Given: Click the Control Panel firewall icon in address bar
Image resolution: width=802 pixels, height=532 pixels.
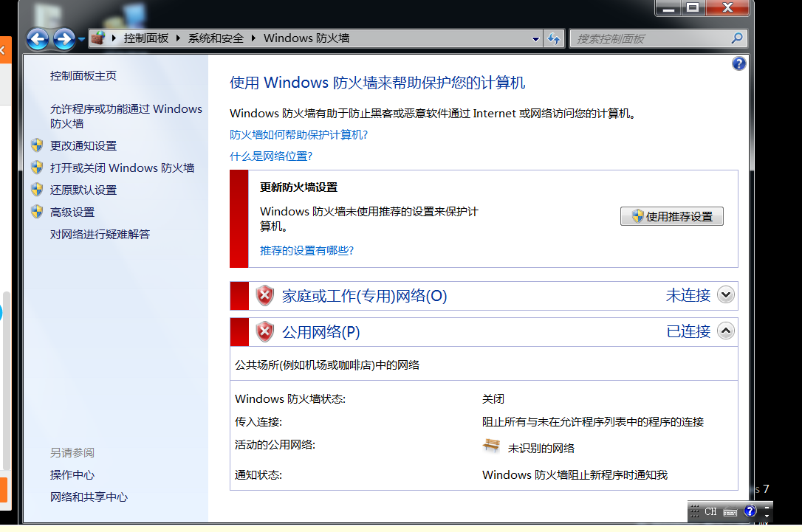Looking at the screenshot, I should pyautogui.click(x=98, y=38).
